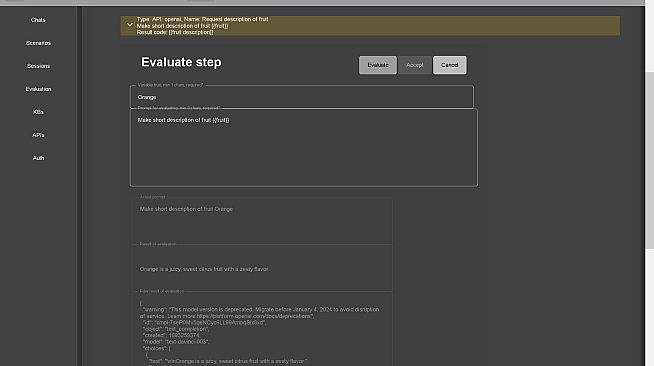Click the Evaluate button
Screen dimensions: 654x366
pos(377,65)
